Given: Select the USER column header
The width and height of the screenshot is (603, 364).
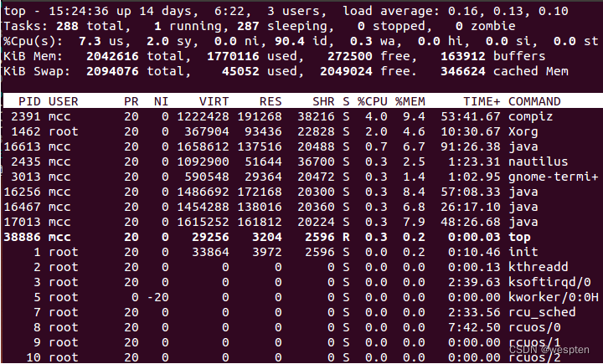Looking at the screenshot, I should pos(64,101).
